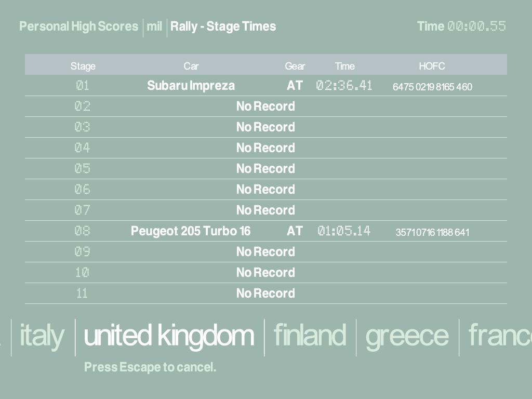
Task: Click the 01:05.14 time for Stage 08
Action: [344, 231]
